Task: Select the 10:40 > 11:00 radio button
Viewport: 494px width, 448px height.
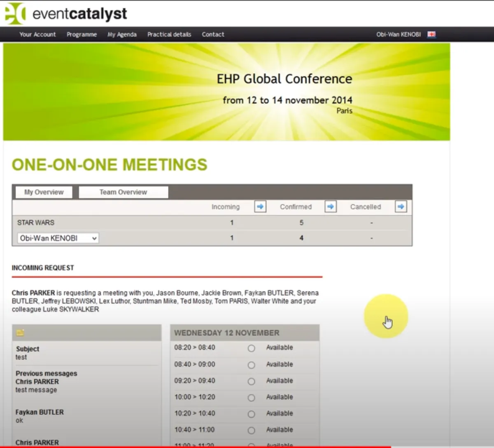Action: [x=251, y=430]
